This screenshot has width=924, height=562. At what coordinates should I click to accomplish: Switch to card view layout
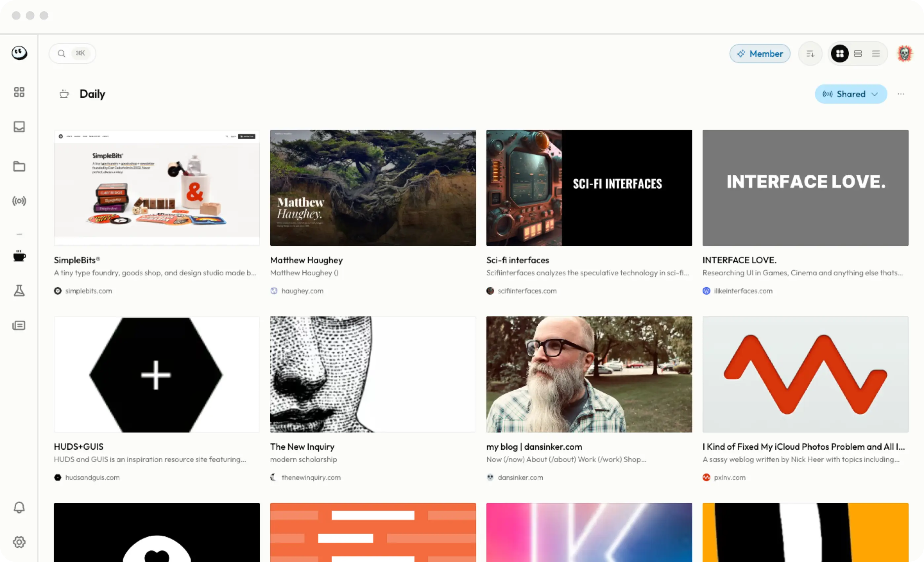858,53
